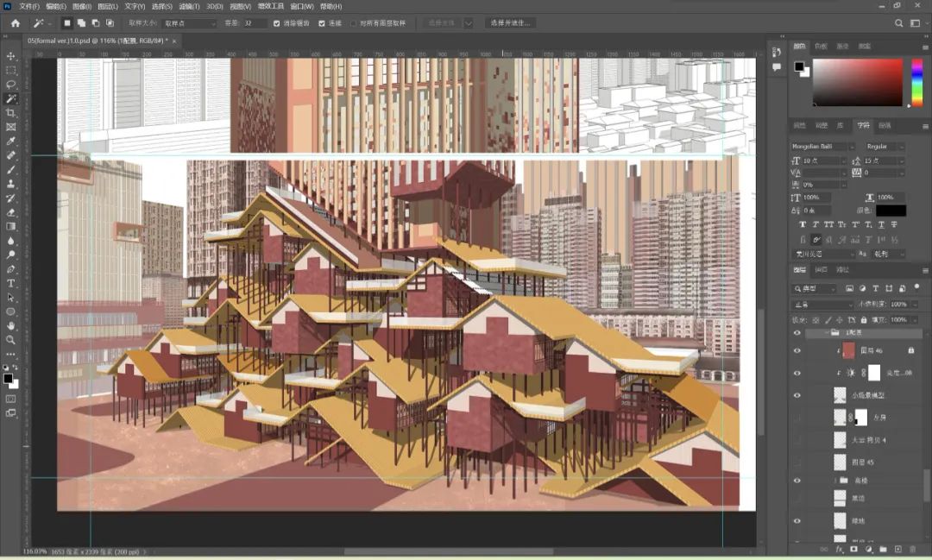Toggle Faux Bold style in Character panel
Image resolution: width=932 pixels, height=560 pixels.
tap(803, 224)
